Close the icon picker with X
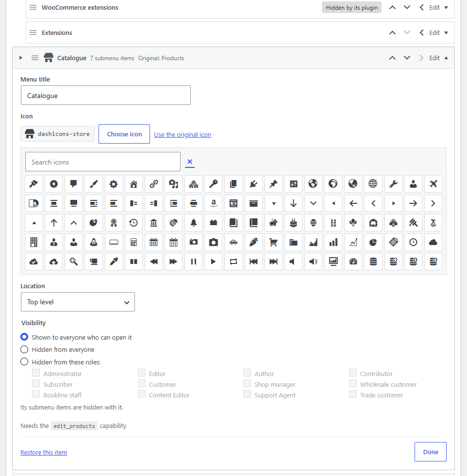This screenshot has width=467, height=476. point(190,162)
